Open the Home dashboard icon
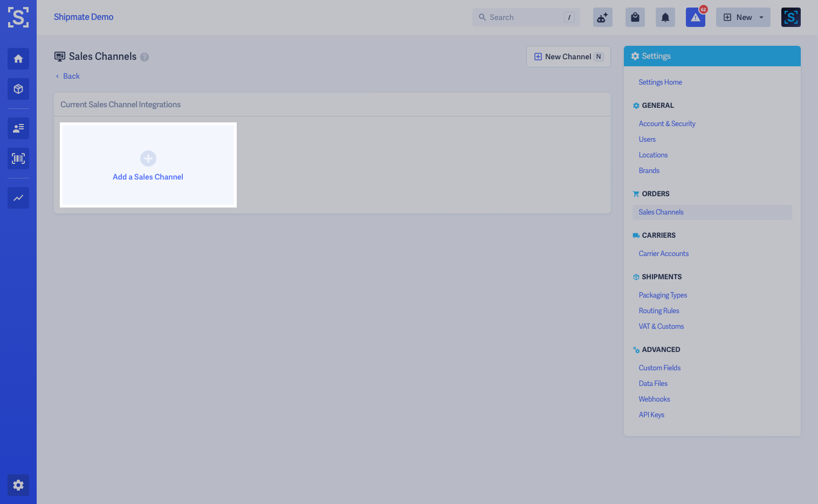This screenshot has width=818, height=504. tap(18, 59)
